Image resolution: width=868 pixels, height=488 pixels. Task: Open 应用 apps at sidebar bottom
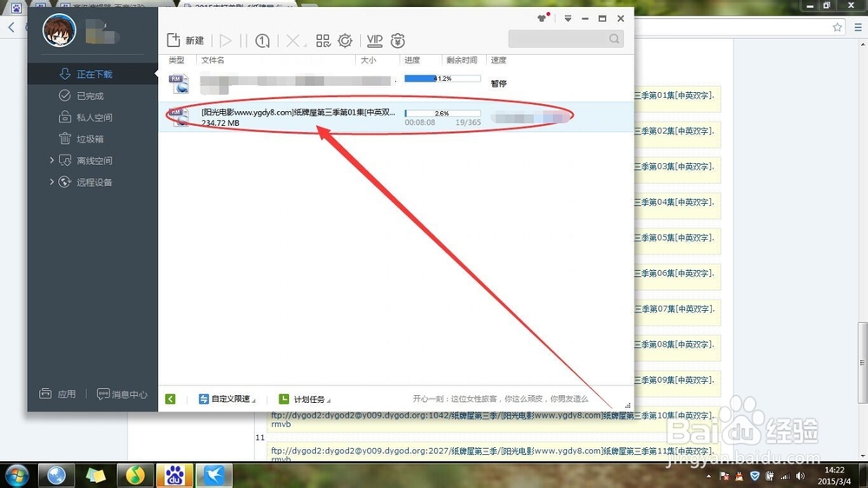[x=57, y=394]
